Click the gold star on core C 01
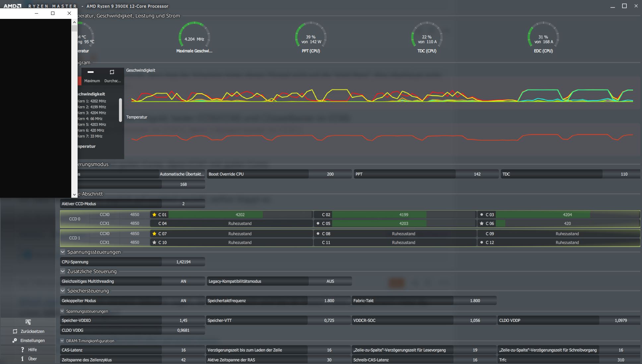642x364 pixels. (154, 215)
